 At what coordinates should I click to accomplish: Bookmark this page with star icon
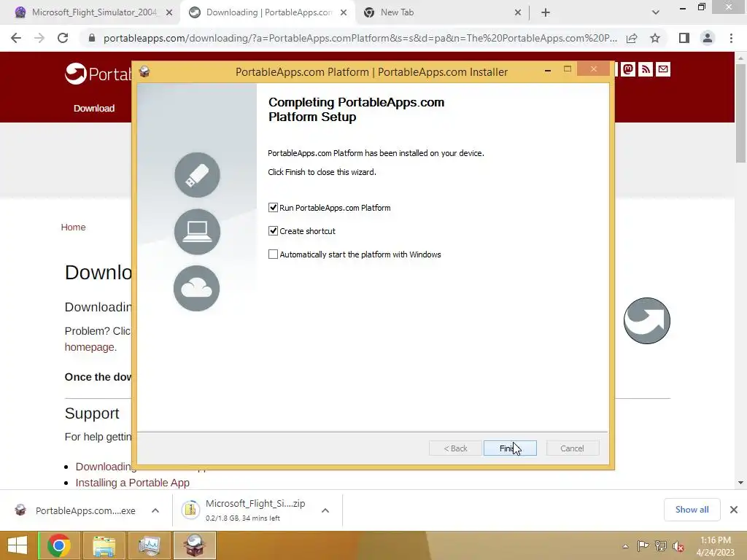pyautogui.click(x=655, y=38)
